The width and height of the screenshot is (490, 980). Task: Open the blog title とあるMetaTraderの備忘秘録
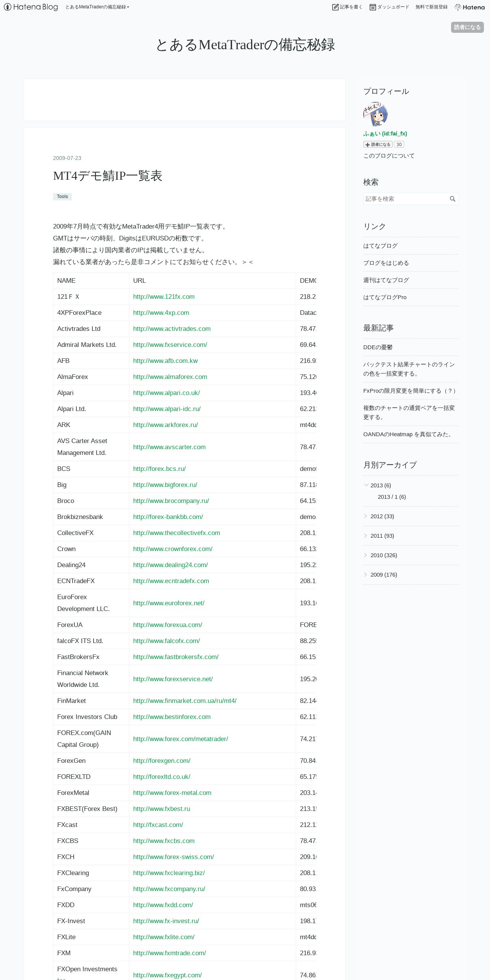pyautogui.click(x=245, y=45)
